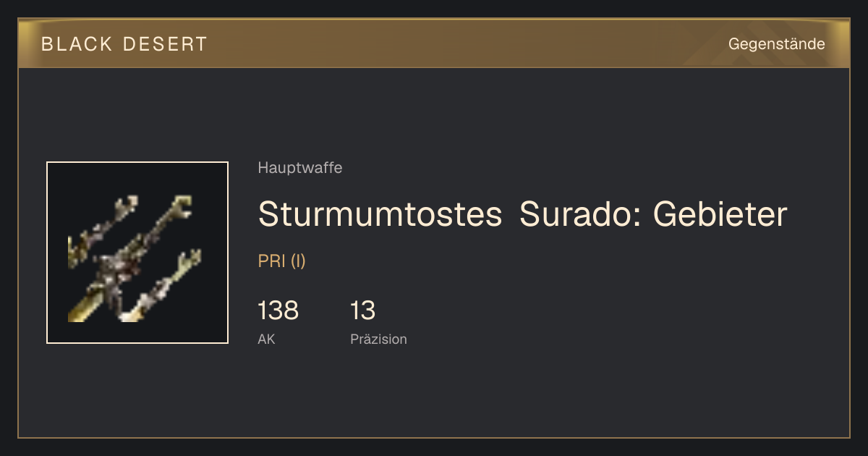Viewport: 868px width, 456px height.
Task: Click the word Gebieter in title
Action: click(x=720, y=214)
